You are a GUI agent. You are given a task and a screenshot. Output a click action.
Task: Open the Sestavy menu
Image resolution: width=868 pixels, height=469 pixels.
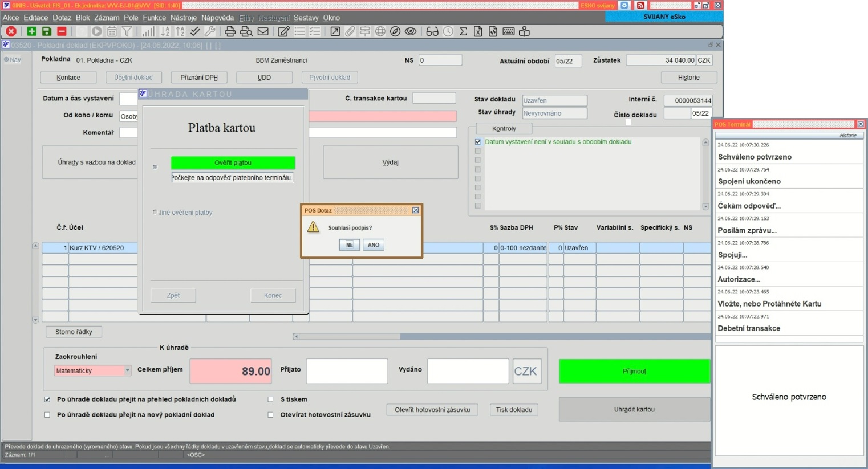tap(306, 18)
